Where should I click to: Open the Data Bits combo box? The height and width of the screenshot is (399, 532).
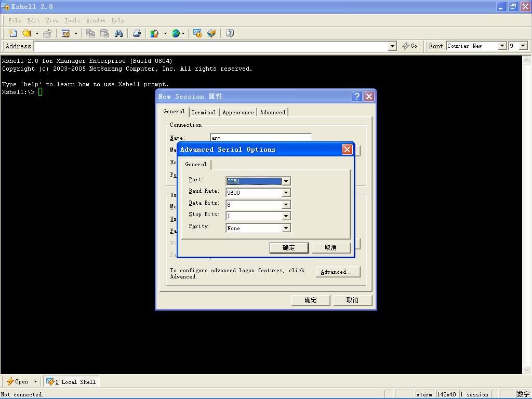point(285,205)
